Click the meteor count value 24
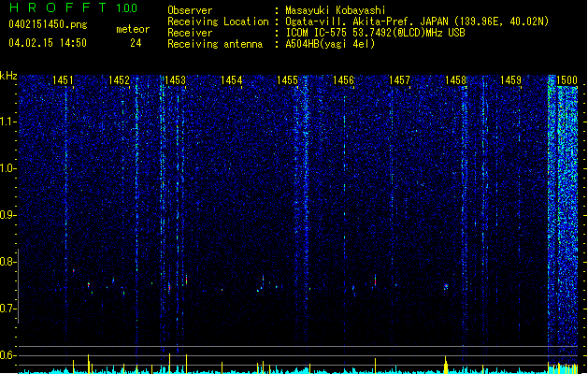588x374 pixels. click(136, 43)
